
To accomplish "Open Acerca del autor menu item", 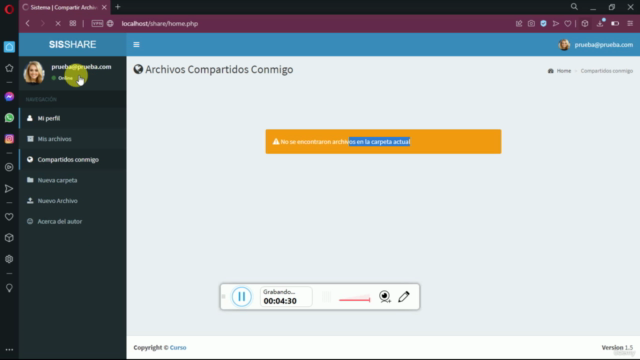I will coord(73,222).
